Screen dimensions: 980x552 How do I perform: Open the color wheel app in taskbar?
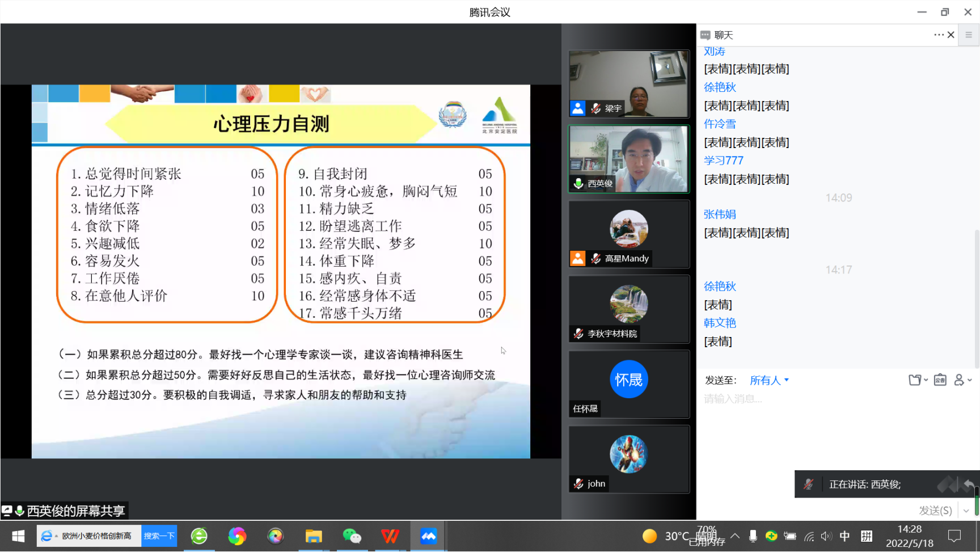[x=276, y=536]
